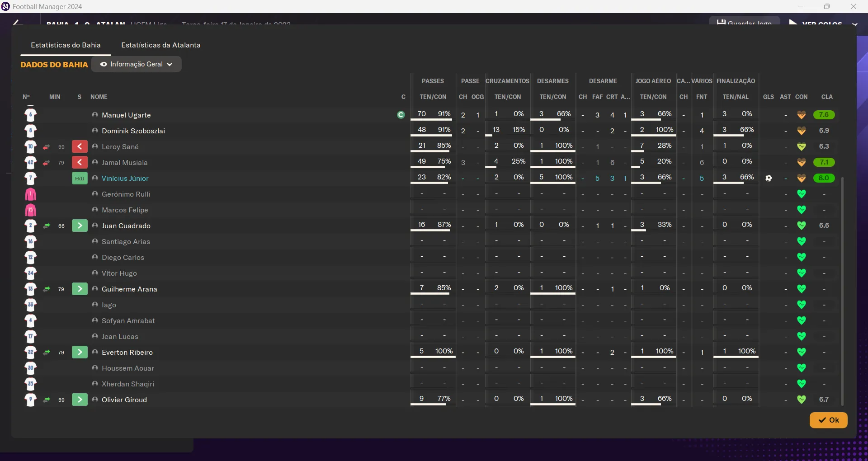868x461 pixels.
Task: Click Juan Cuadrado's green condition heart
Action: [802, 226]
